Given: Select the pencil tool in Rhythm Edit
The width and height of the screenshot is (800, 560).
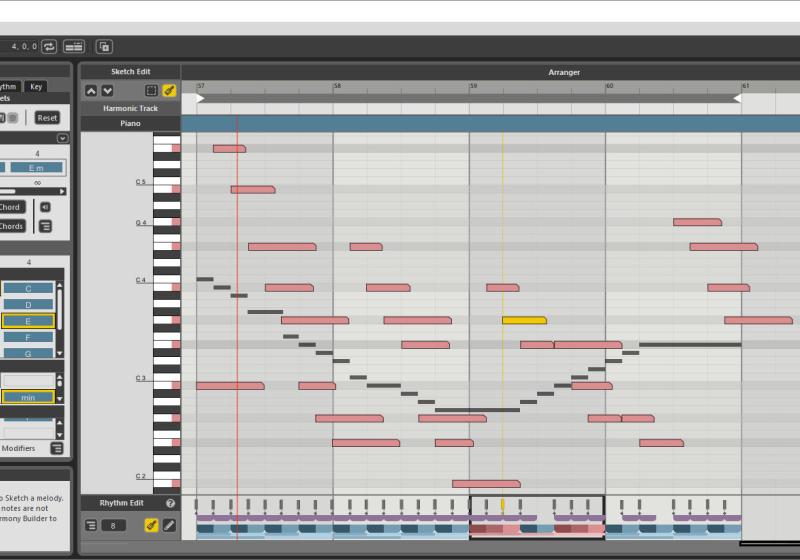Looking at the screenshot, I should pyautogui.click(x=169, y=525).
